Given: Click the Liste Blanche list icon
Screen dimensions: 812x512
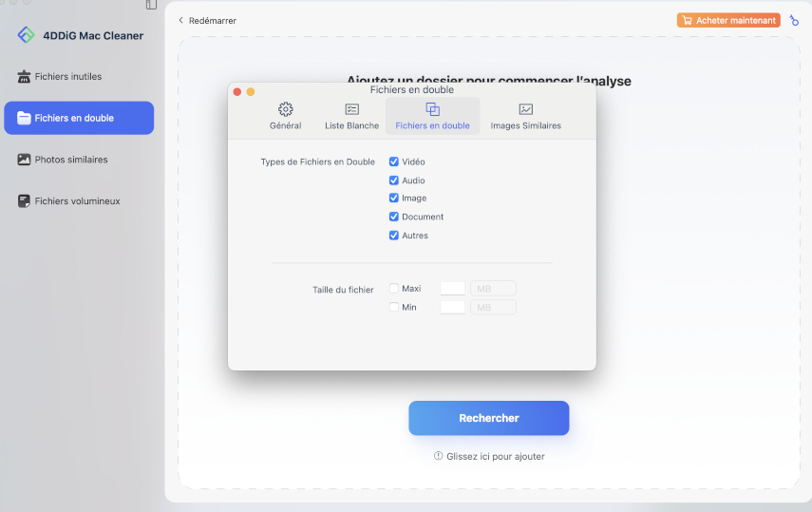Looking at the screenshot, I should [x=352, y=109].
